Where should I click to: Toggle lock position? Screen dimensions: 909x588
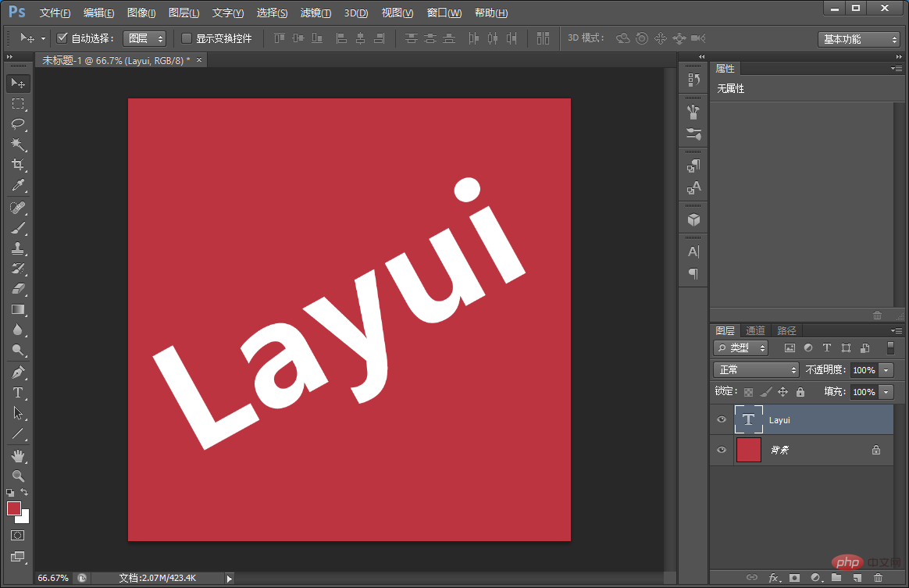click(x=782, y=392)
